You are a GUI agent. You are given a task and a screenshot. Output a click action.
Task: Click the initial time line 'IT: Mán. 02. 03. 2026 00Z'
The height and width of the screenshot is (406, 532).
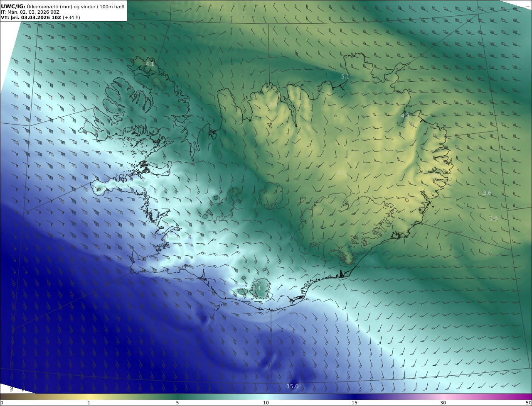30,12
